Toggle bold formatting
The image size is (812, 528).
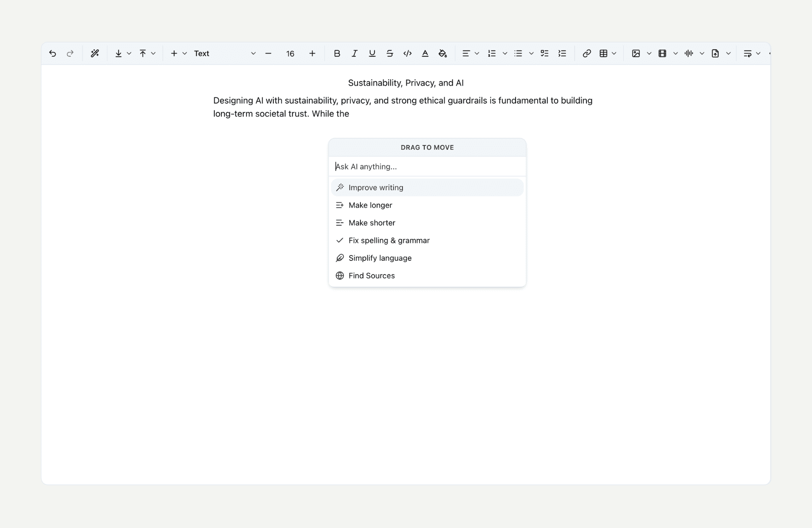pyautogui.click(x=337, y=54)
